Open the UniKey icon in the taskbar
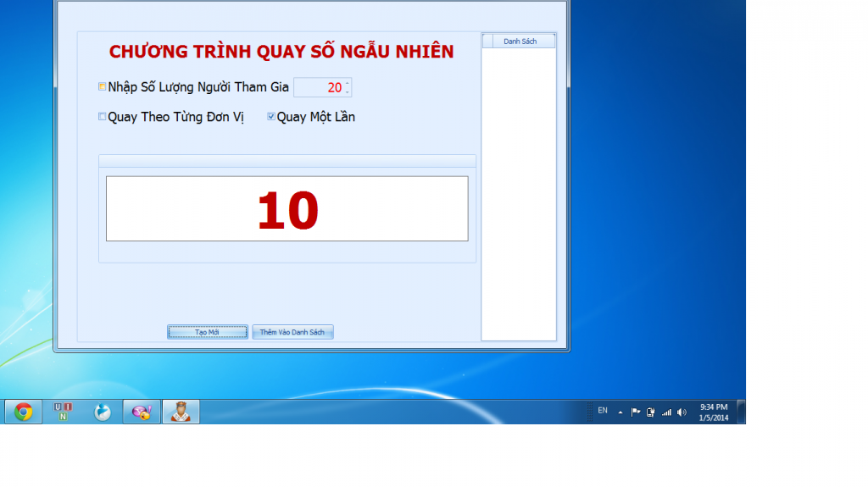Image resolution: width=868 pixels, height=487 pixels. [x=63, y=412]
